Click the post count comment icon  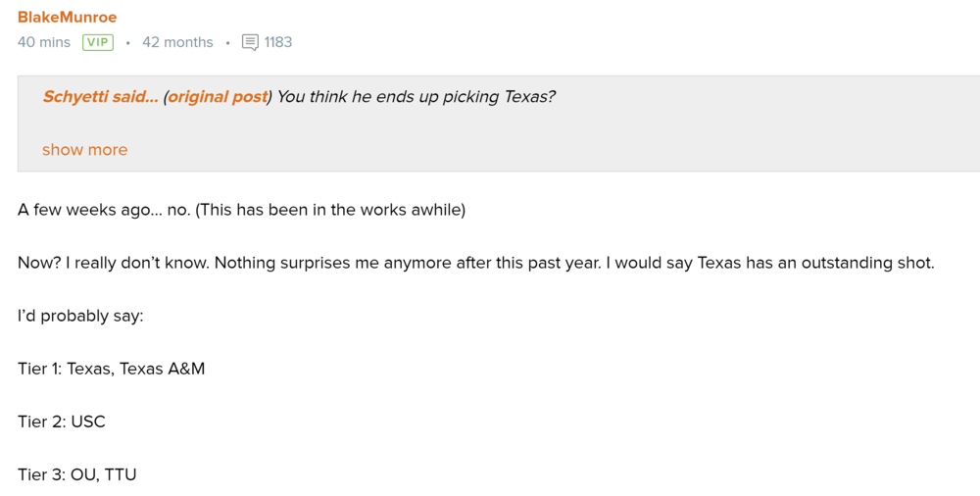[x=250, y=42]
